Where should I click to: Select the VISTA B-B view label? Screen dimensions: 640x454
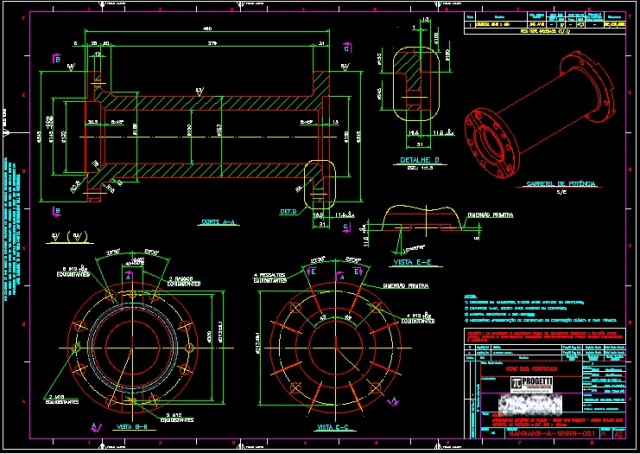point(134,427)
